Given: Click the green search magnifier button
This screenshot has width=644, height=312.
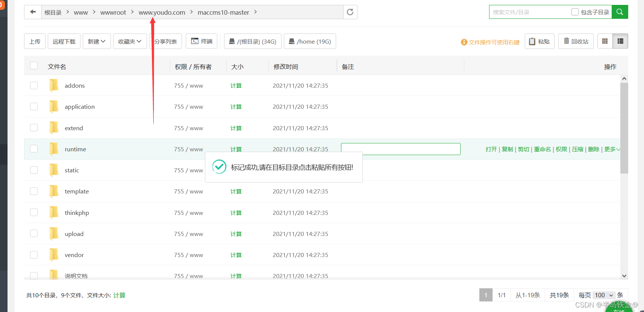Looking at the screenshot, I should [x=620, y=12].
